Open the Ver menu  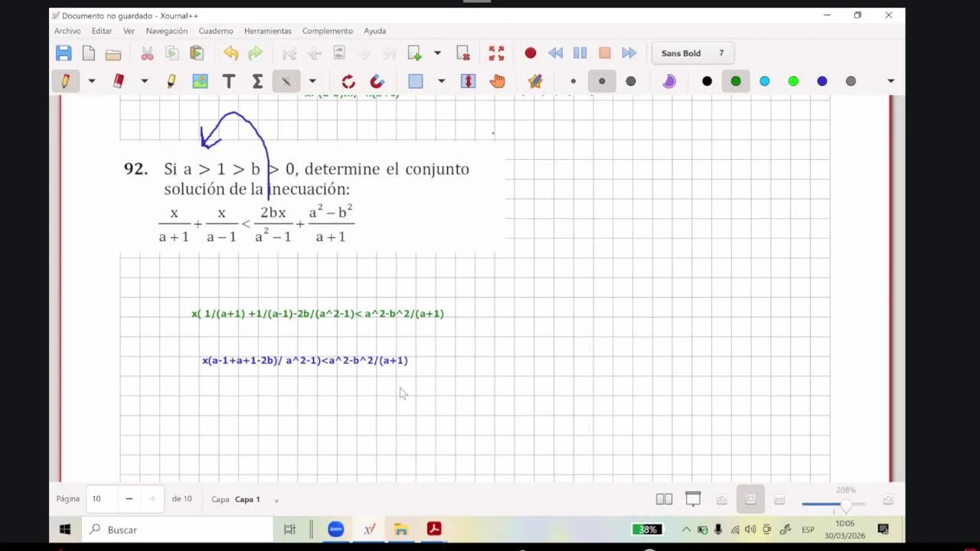[x=129, y=31]
